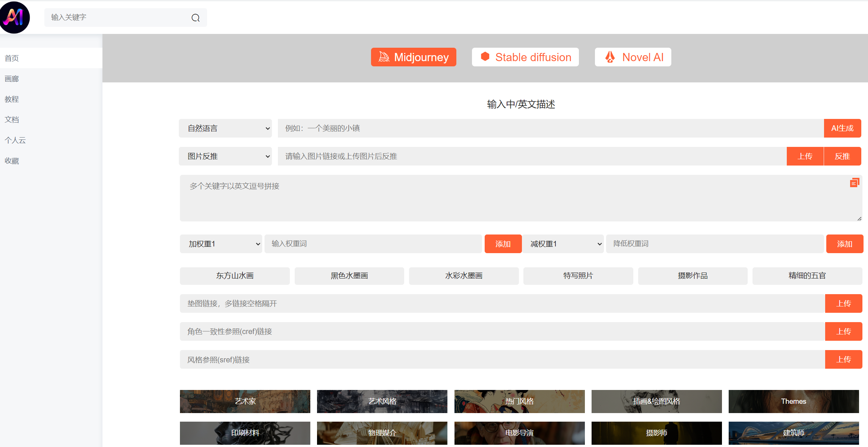Click the multi-keyword prompt textarea
The image size is (868, 447).
click(521, 198)
